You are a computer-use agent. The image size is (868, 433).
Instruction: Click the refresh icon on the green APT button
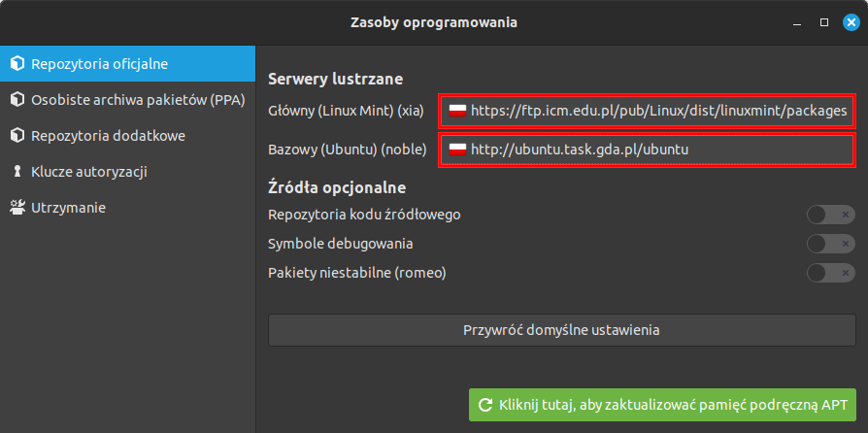(x=485, y=405)
